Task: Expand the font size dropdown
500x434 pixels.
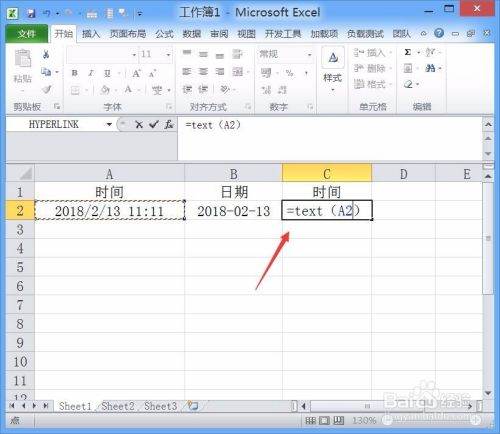Action: click(x=168, y=54)
